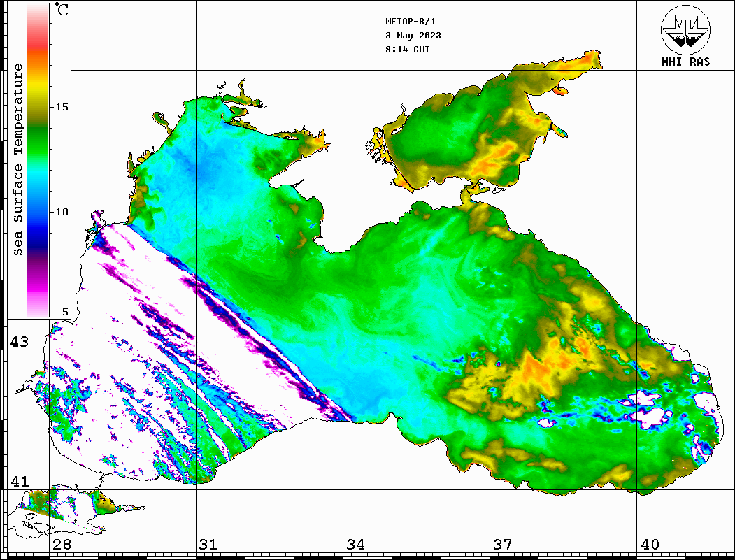Click the 15 tick on temperature scale
This screenshot has width=735, height=560.
[x=62, y=107]
